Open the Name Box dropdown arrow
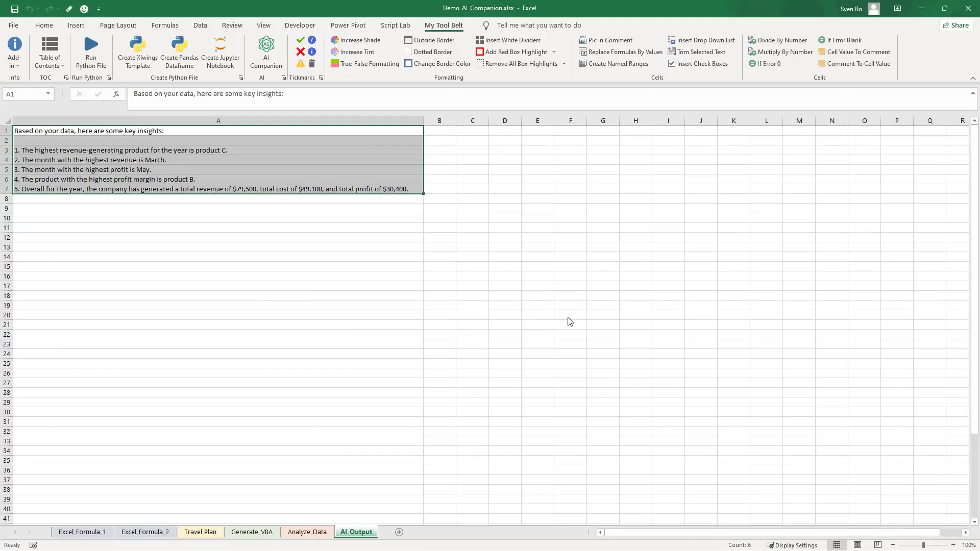This screenshot has width=980, height=551. (48, 94)
